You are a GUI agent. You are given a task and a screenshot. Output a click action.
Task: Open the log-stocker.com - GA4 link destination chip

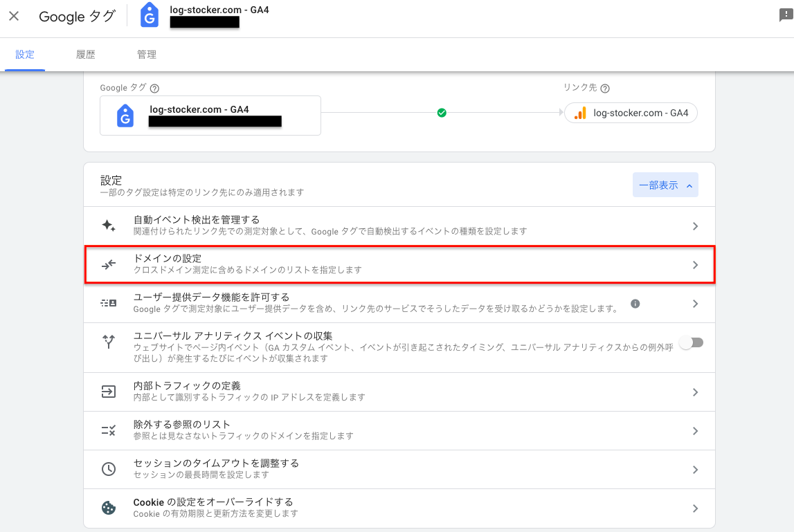click(x=631, y=113)
